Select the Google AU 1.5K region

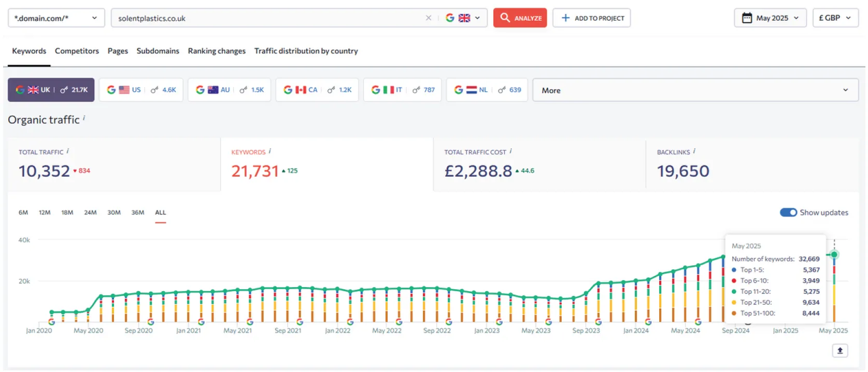coord(229,90)
